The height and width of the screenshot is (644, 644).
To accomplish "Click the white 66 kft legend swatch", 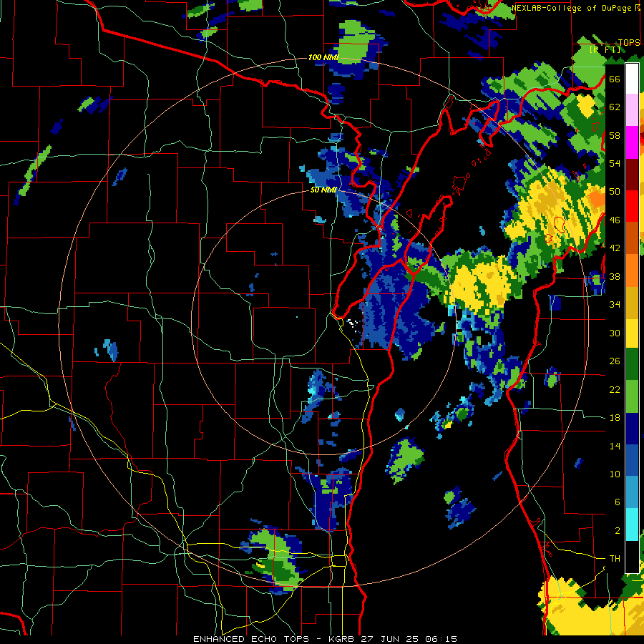I will (632, 79).
